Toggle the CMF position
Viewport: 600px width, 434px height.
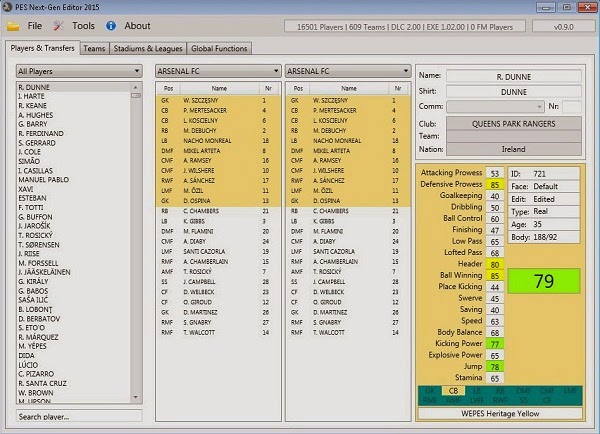pos(547,391)
